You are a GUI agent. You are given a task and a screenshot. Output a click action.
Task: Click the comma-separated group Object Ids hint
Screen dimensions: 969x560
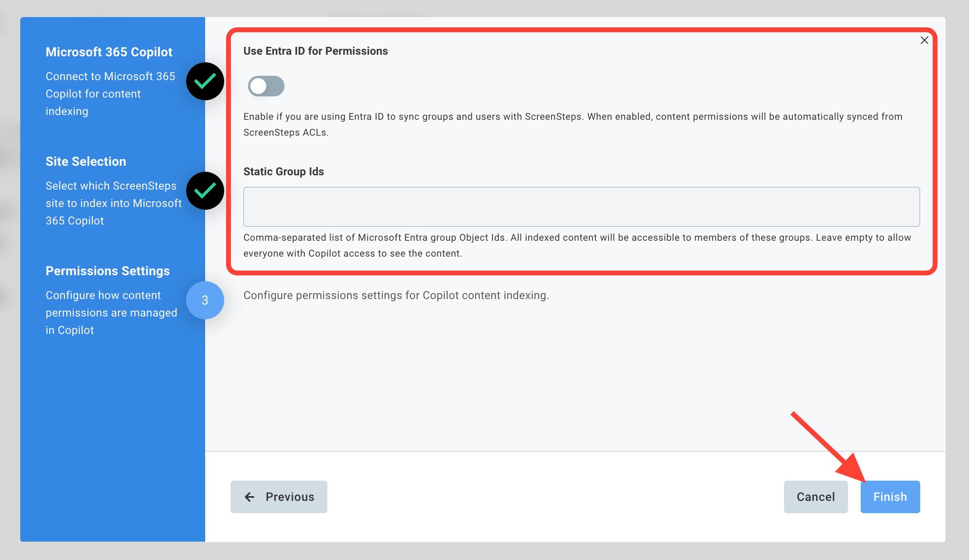pyautogui.click(x=577, y=245)
